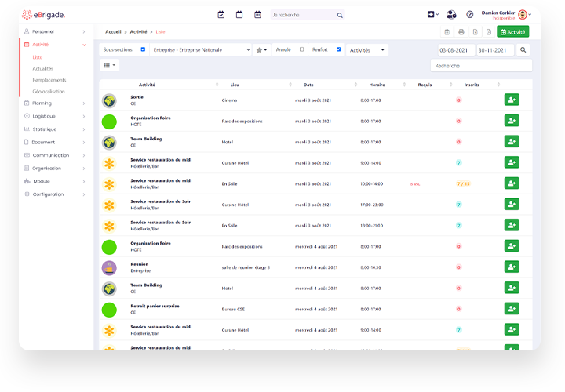Go to Accueil in breadcrumb
Viewport: 565px width, 392px height.
[113, 31]
